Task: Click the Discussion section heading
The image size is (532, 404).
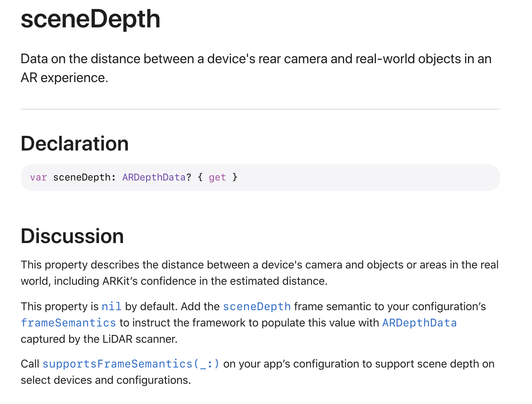Action: (x=72, y=236)
